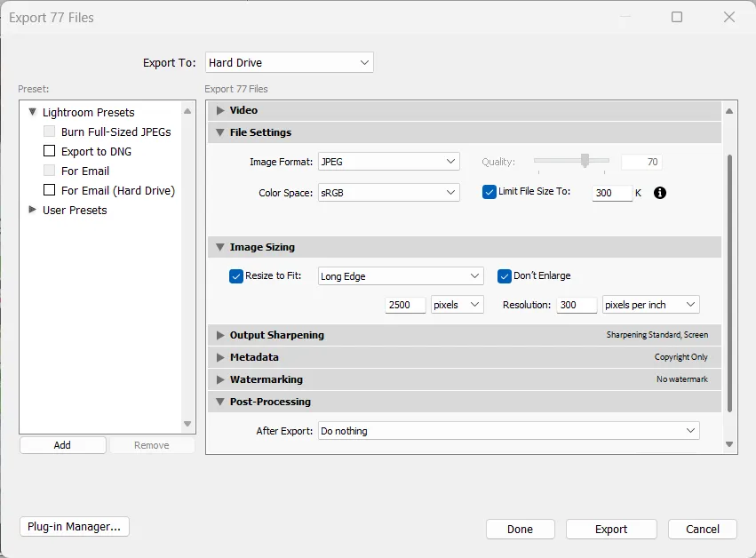Click the Remove preset button
756x558 pixels.
pyautogui.click(x=152, y=445)
